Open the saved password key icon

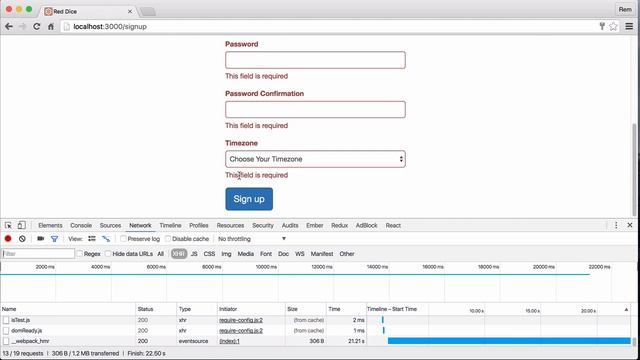click(602, 27)
